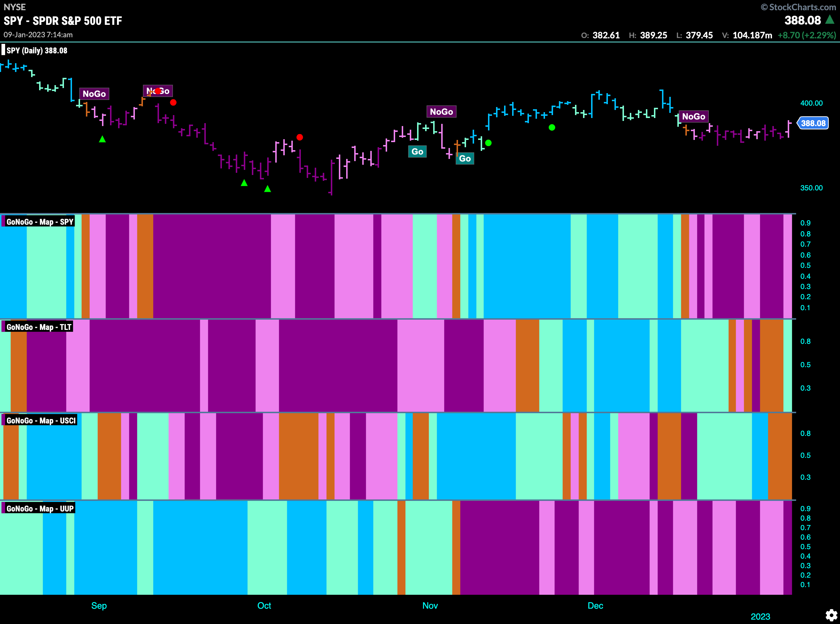Click the large 388.08 last price header
Screen dimensions: 840x624
(x=803, y=20)
